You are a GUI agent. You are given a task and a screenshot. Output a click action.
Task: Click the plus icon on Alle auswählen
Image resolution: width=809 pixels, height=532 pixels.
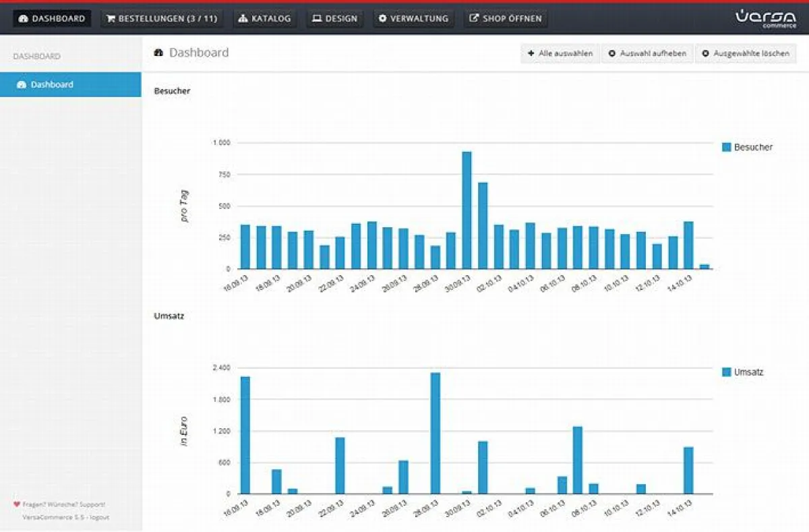(x=530, y=53)
